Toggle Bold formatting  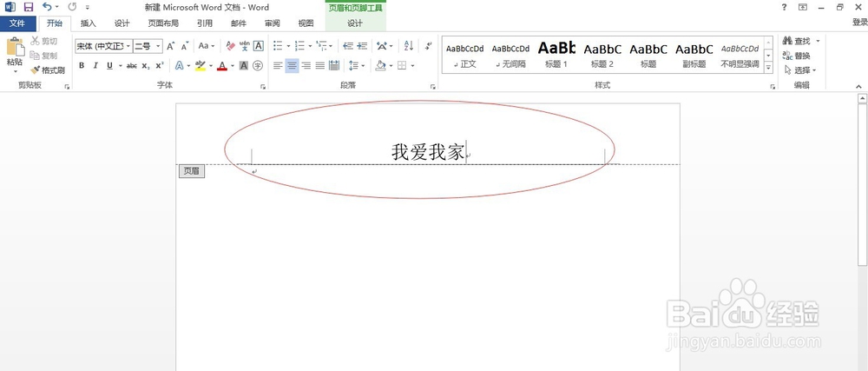[82, 66]
